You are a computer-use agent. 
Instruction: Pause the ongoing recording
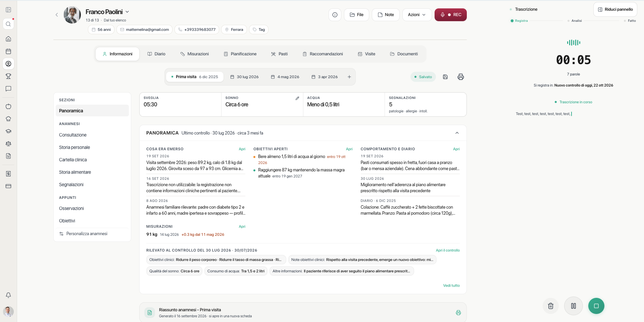point(574,306)
